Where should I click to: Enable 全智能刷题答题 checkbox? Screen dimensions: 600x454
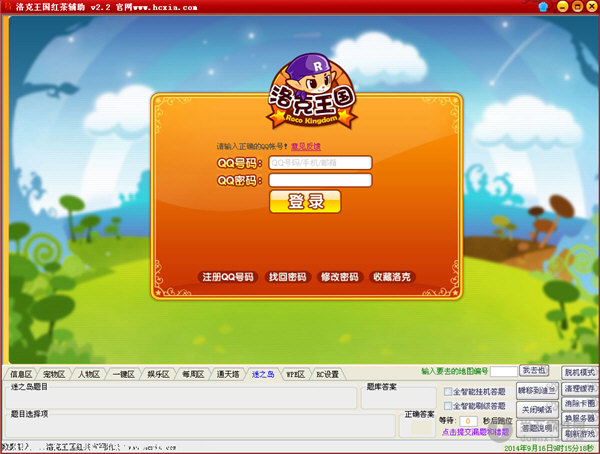[448, 405]
